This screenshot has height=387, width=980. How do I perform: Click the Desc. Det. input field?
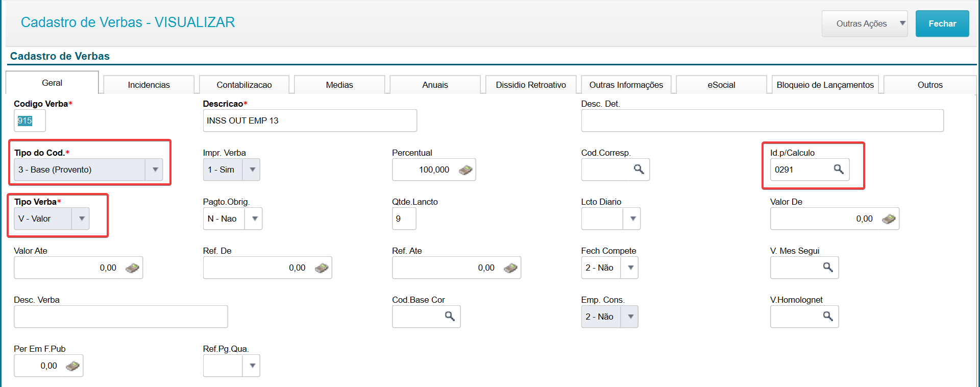[x=762, y=120]
